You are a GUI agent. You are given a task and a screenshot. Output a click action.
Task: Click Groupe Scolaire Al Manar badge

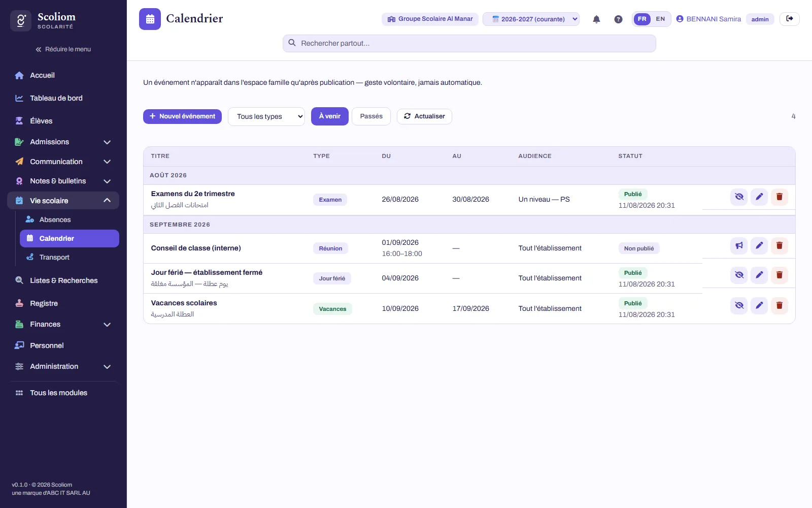click(430, 19)
